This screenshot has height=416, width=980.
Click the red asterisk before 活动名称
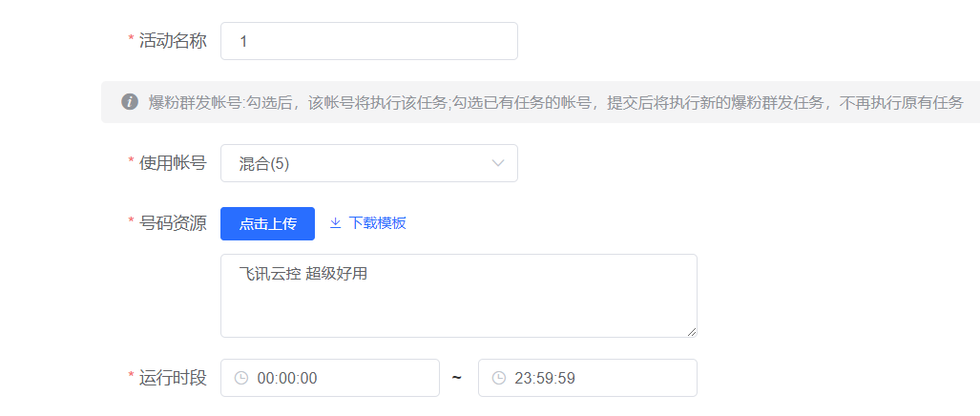pyautogui.click(x=132, y=39)
